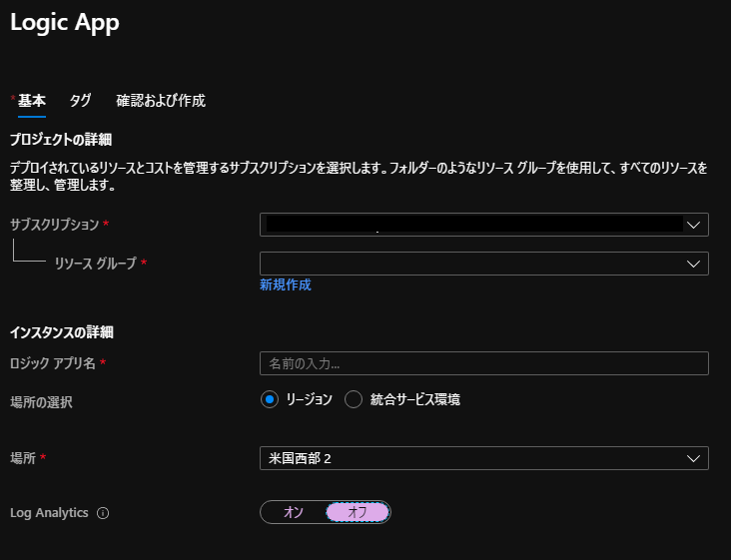The image size is (731, 560).
Task: Click the 新規作成 link
Action: [286, 284]
